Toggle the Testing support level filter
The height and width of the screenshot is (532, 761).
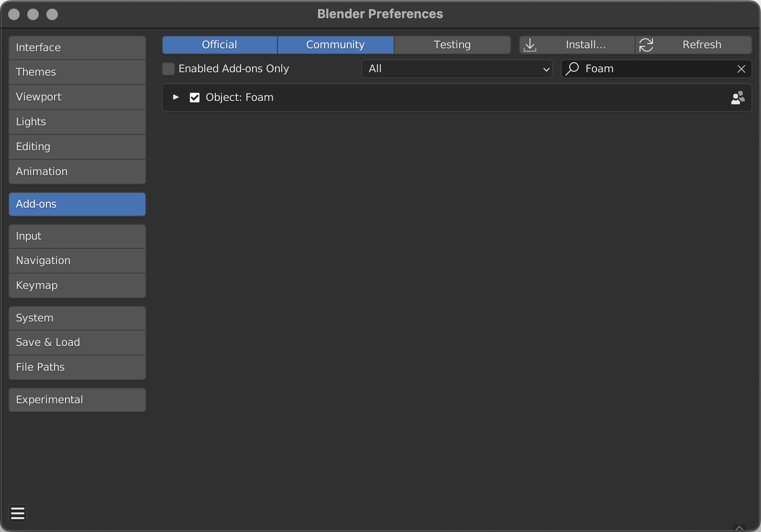click(x=452, y=45)
